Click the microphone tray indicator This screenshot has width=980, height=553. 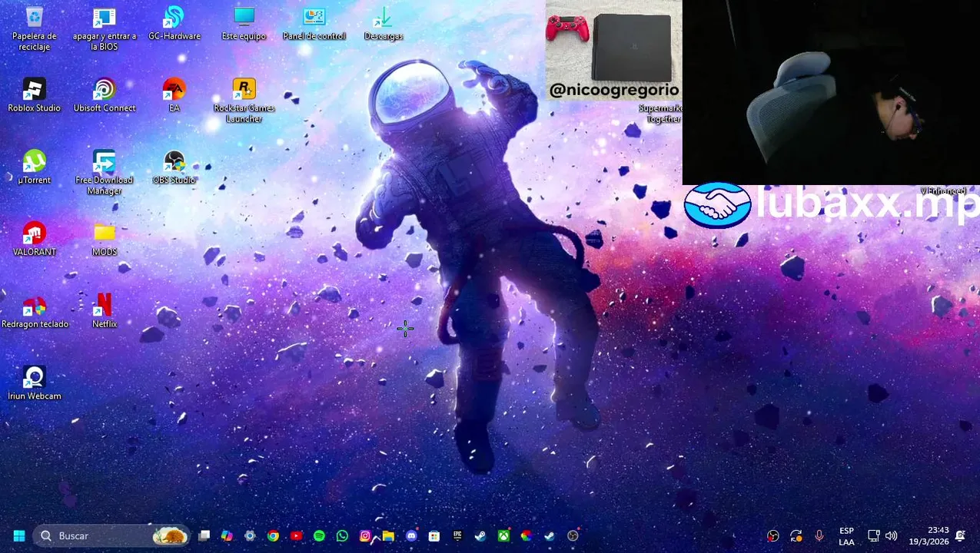coord(819,536)
